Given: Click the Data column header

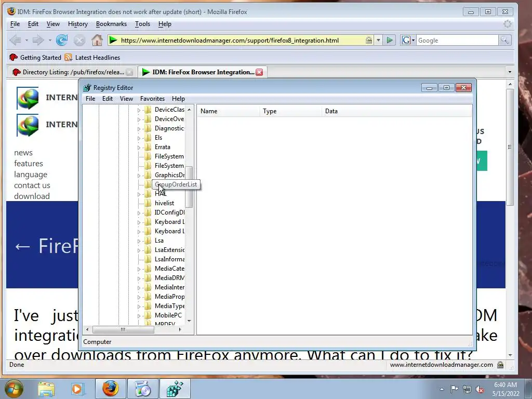Looking at the screenshot, I should 396,111.
